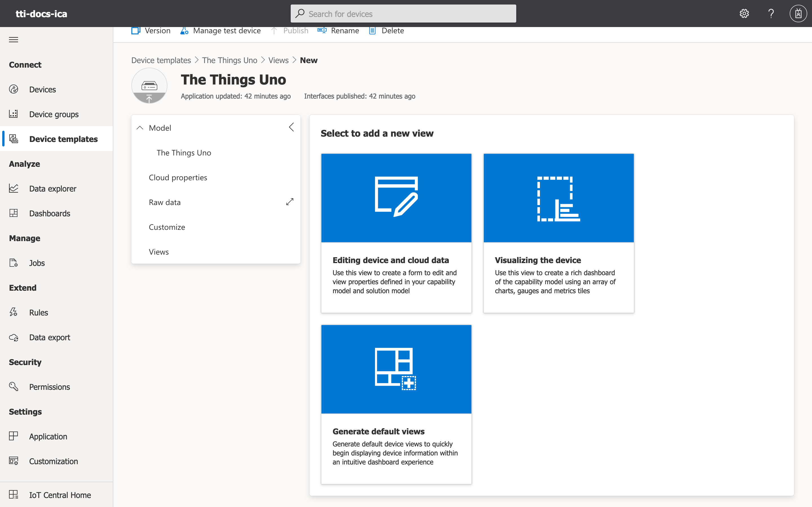Choose the Visualizing the device view card
812x507 pixels.
pyautogui.click(x=558, y=233)
